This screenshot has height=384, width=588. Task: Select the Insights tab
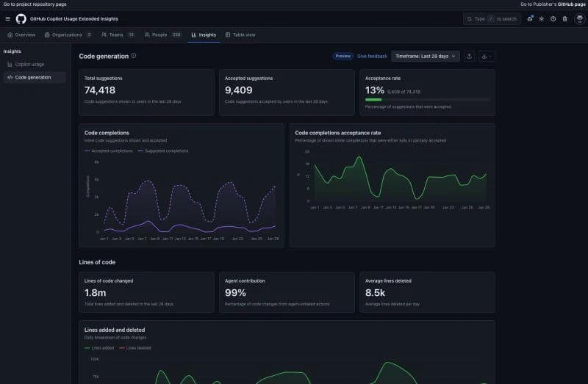click(x=204, y=35)
